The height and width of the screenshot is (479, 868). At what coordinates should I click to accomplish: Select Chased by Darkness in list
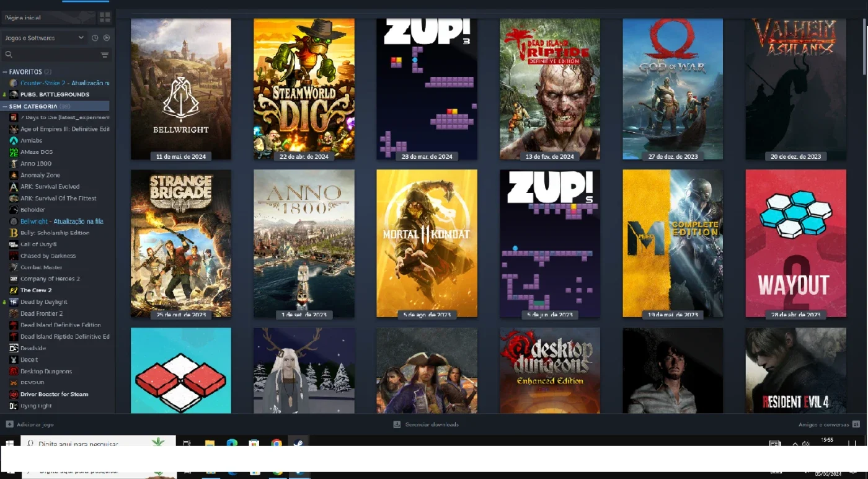pos(48,256)
